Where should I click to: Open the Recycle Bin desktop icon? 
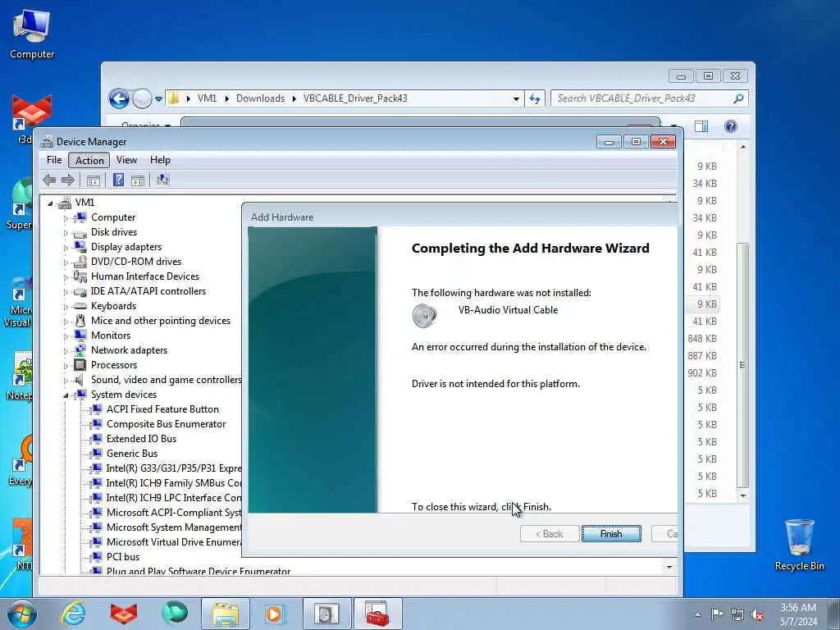(x=799, y=545)
